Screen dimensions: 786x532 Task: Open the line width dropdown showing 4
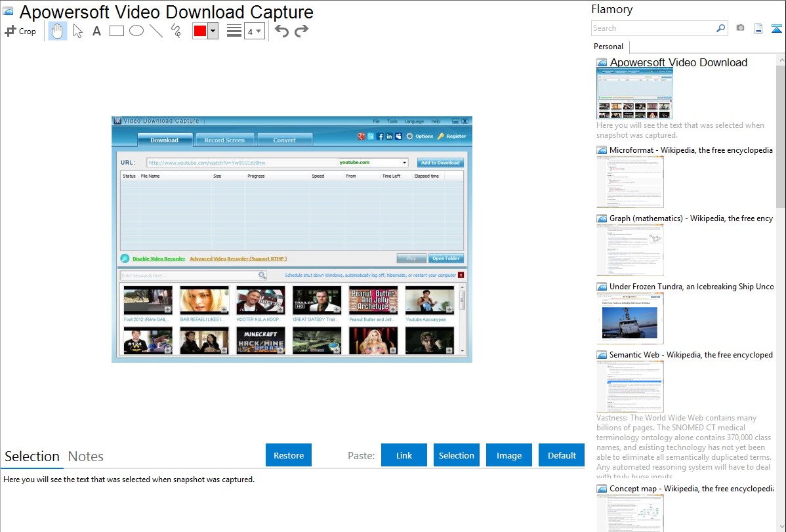tap(254, 31)
